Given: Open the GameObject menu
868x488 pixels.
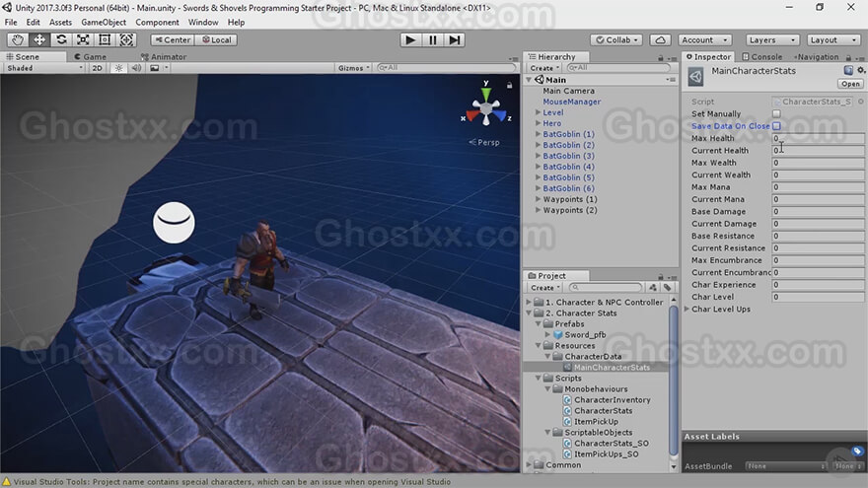Looking at the screenshot, I should pos(104,22).
